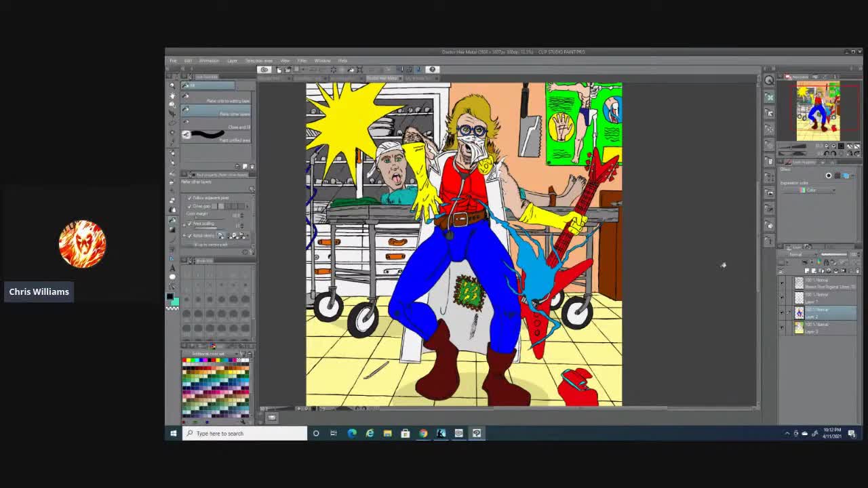Open the Animation menu
This screenshot has height=488, width=868.
click(209, 61)
